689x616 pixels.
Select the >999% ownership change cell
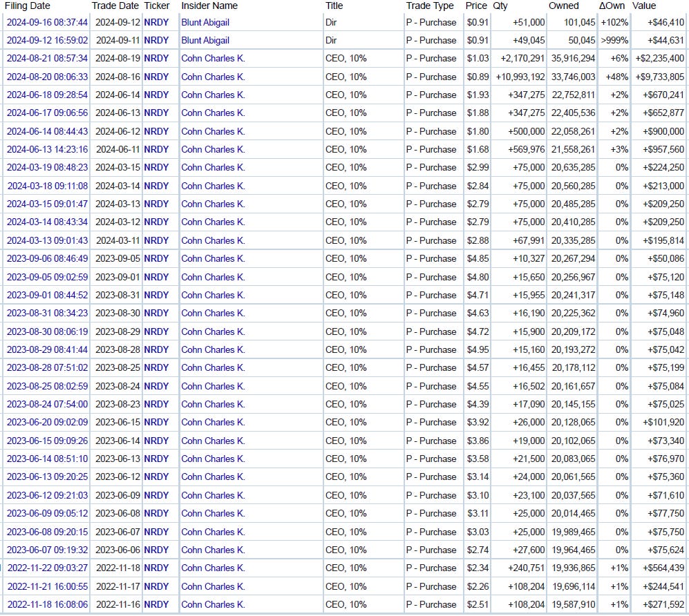click(x=615, y=40)
